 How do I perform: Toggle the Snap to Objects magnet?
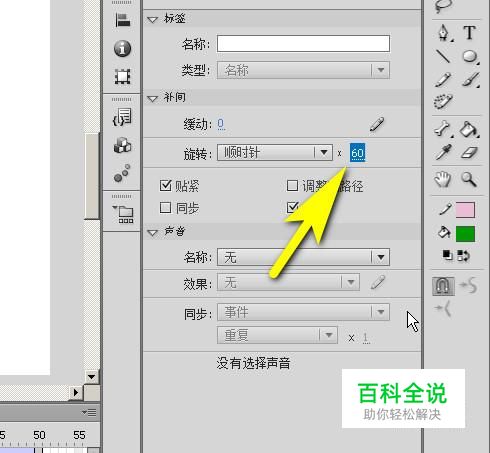pyautogui.click(x=443, y=286)
